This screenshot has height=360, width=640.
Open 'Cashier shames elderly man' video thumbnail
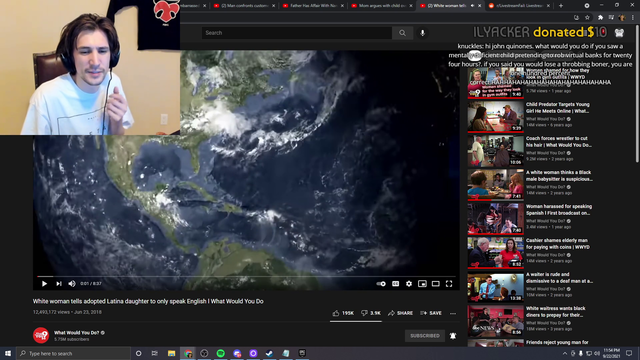[496, 252]
